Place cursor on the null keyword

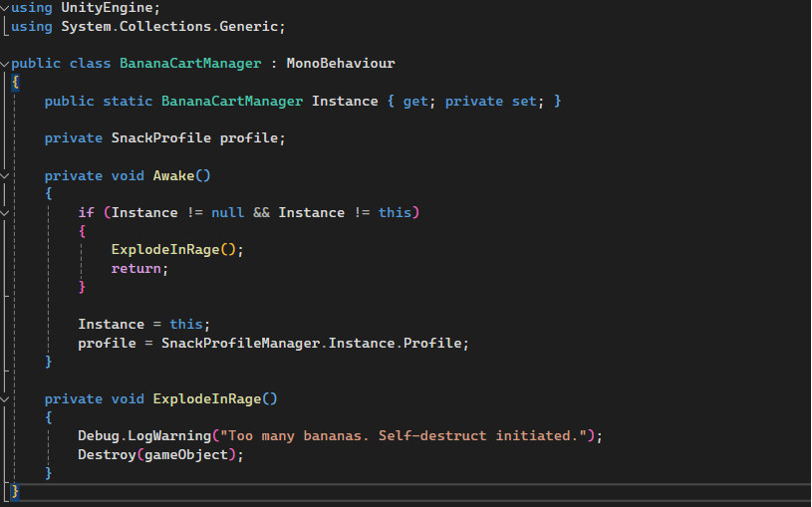227,212
